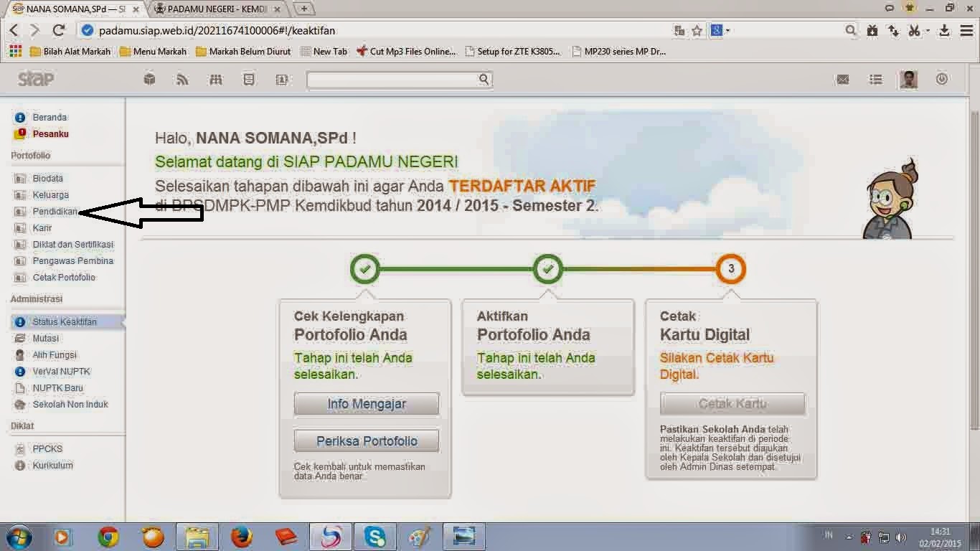Launch Firefox from the taskbar
Viewport: 980px width, 551px height.
pos(242,537)
